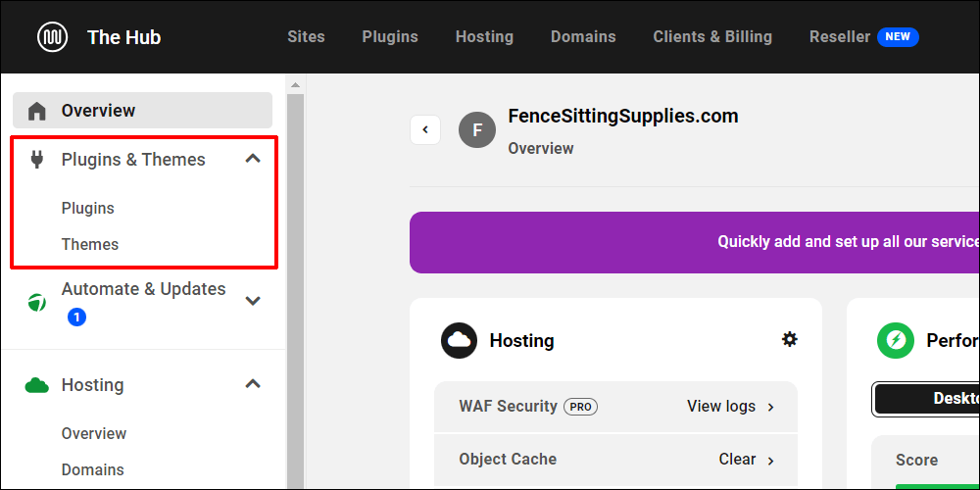Click the sidebar scrollbar up arrow
Image resolution: width=980 pixels, height=490 pixels.
tap(295, 85)
